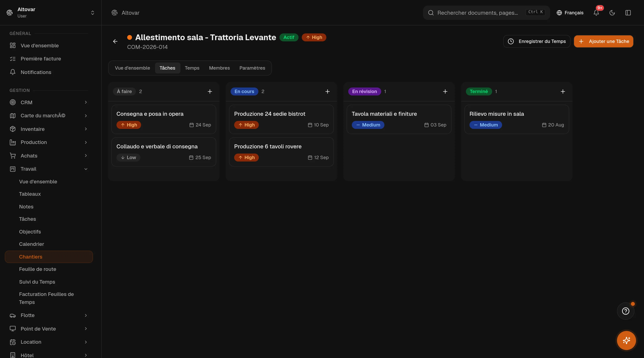This screenshot has width=644, height=358.
Task: Open Première facture in sidebar
Action: tap(49, 59)
